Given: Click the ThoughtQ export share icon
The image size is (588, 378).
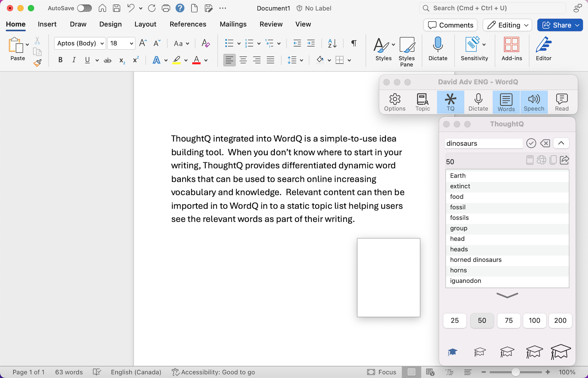Looking at the screenshot, I should pos(565,160).
